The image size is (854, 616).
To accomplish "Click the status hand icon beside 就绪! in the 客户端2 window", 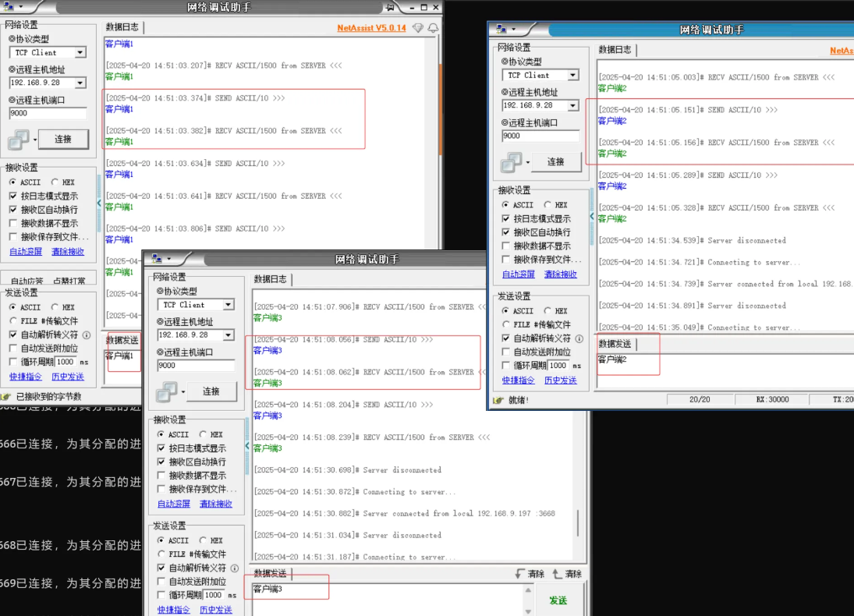I will 498,400.
